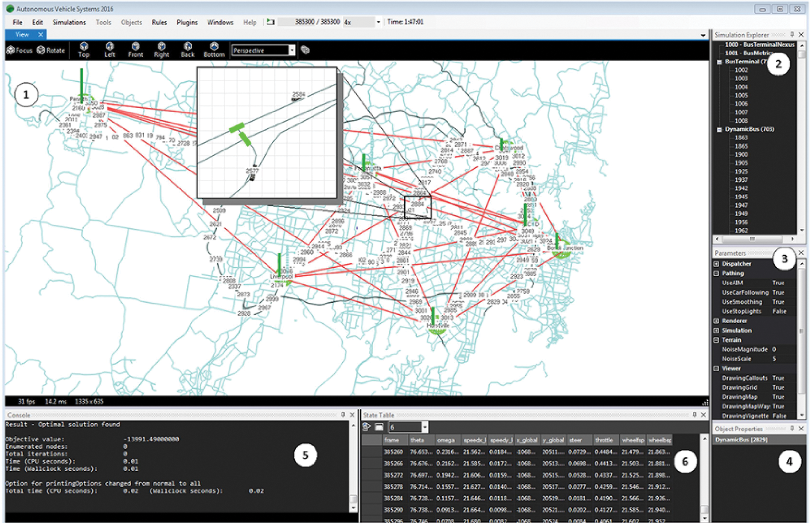Screen dimensions: 812x523
Task: Pin the Console panel
Action: (343, 415)
